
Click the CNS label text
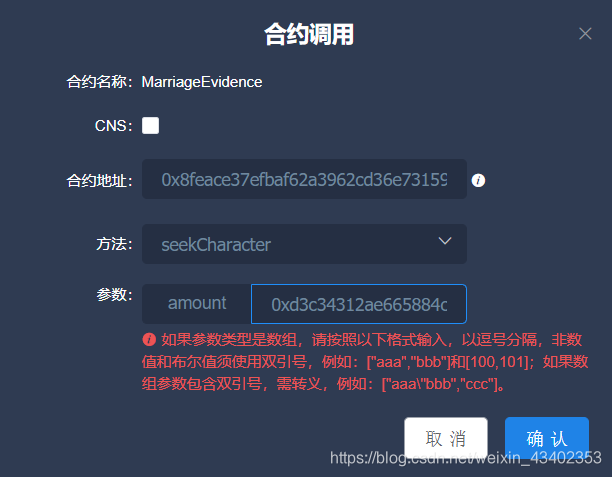click(114, 126)
